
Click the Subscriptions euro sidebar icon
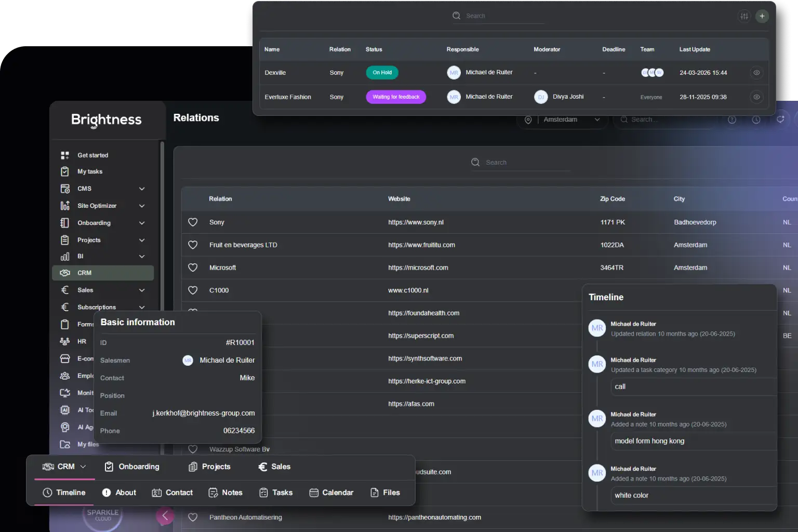click(x=65, y=307)
